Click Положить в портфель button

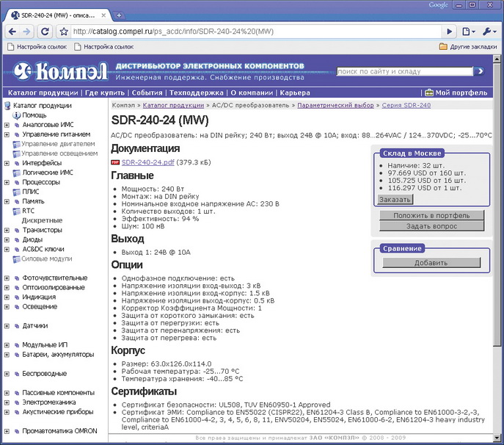[431, 215]
